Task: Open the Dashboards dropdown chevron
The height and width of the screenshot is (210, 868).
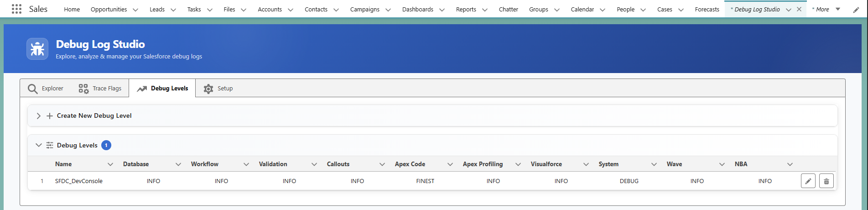Action: [x=442, y=10]
